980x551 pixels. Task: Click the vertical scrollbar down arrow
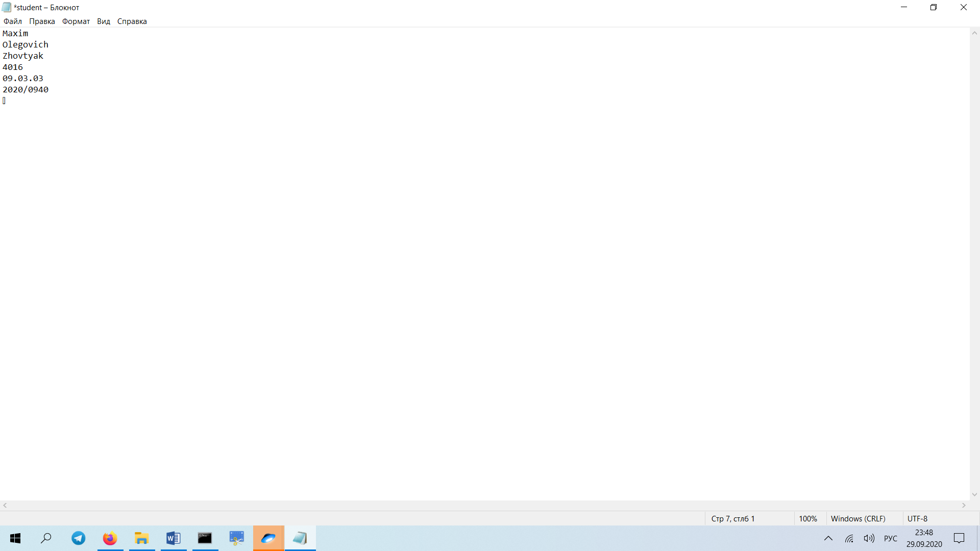coord(974,494)
